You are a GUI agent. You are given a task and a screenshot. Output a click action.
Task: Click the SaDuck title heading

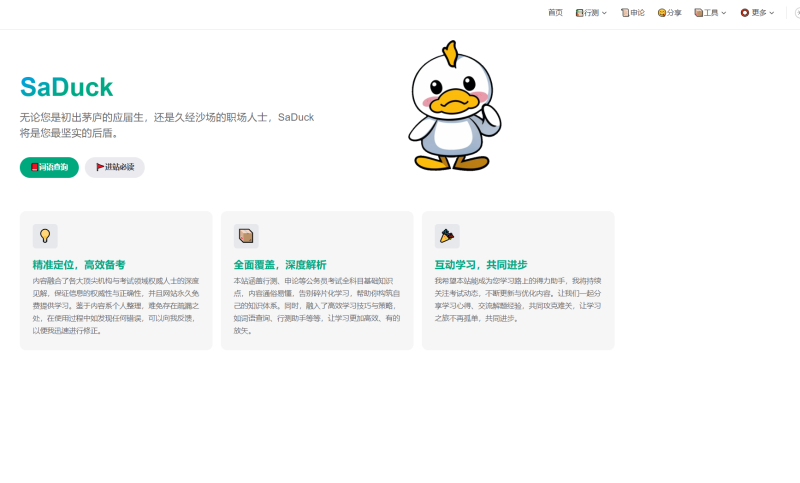(66, 87)
